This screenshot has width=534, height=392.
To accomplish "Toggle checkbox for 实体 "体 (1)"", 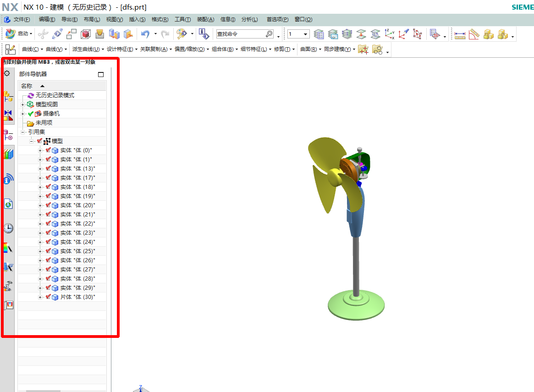I will [49, 159].
